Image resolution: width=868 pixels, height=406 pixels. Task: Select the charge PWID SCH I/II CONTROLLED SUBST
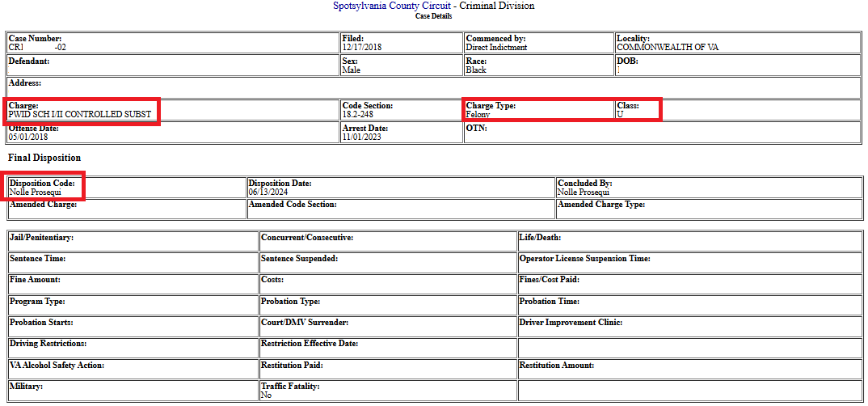coord(80,115)
